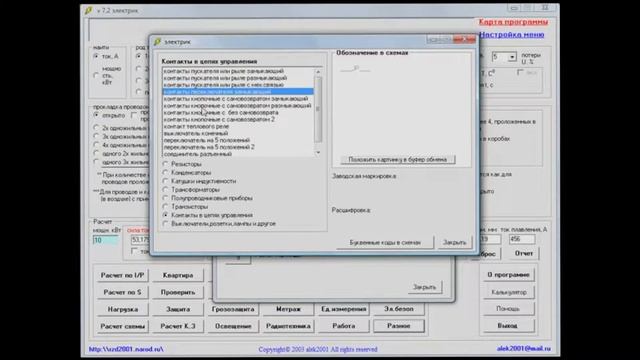640x360 pixels.
Task: Click the leaf icon in the dialog title bar
Action: [157, 42]
